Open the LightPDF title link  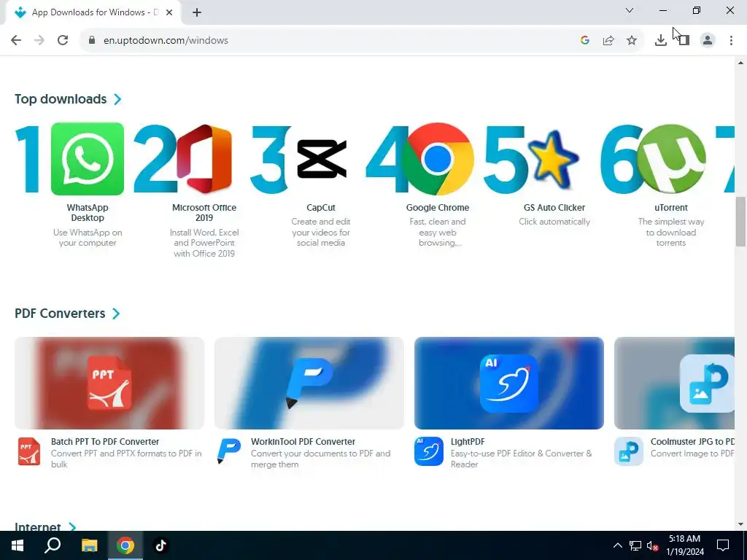(x=468, y=441)
